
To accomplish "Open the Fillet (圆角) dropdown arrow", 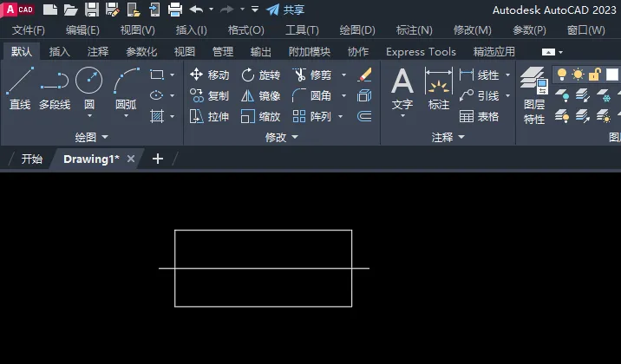I will pos(343,95).
